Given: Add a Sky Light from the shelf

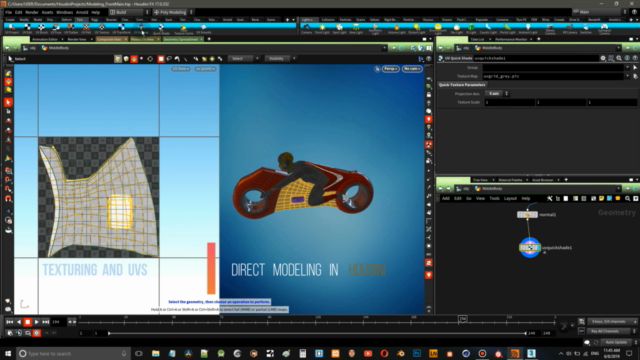Looking at the screenshot, I should tap(457, 29).
